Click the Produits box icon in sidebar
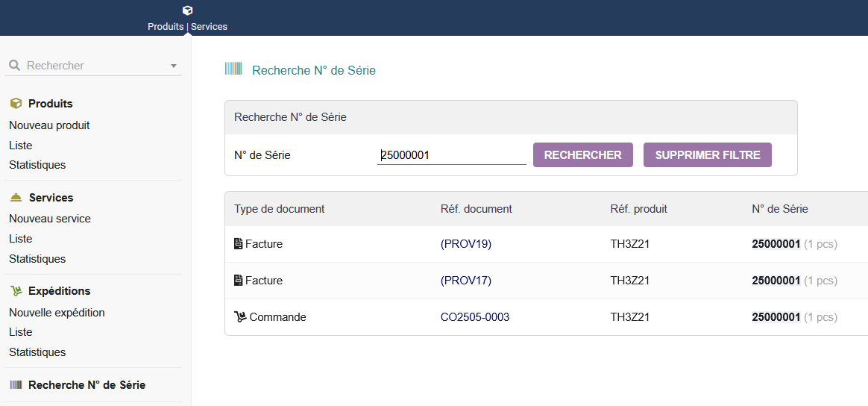Viewport: 868px width, 406px height. coord(16,104)
